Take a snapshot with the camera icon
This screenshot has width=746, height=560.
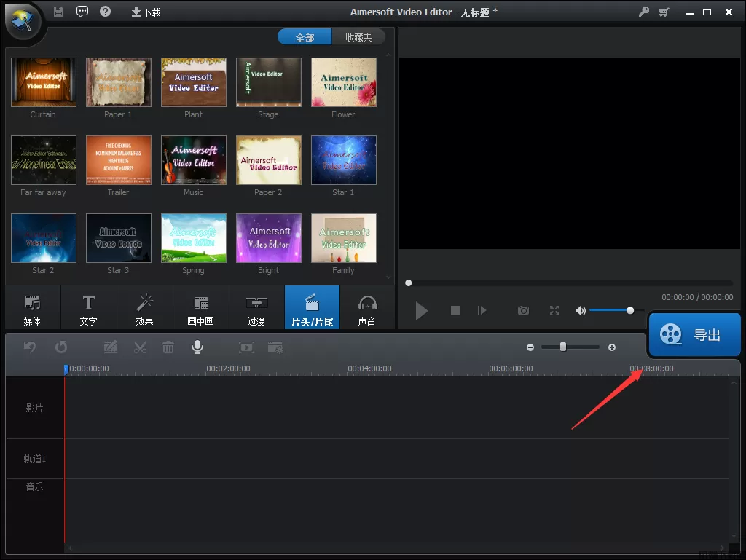(x=523, y=310)
